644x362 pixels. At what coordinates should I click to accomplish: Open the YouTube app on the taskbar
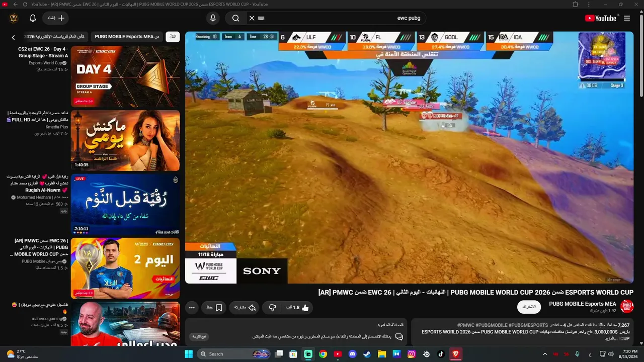338,354
